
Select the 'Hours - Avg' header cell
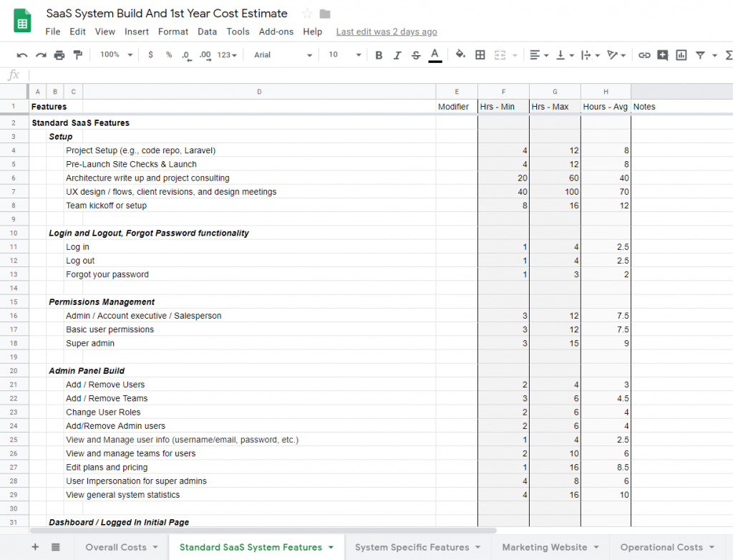(x=606, y=107)
